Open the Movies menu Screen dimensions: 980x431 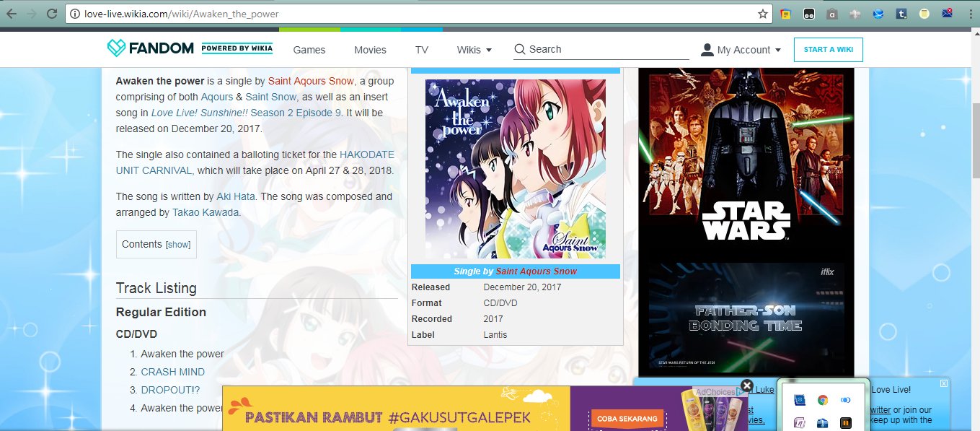[370, 50]
